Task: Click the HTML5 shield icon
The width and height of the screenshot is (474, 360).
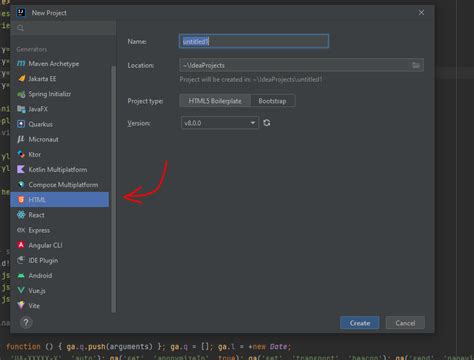Action: (x=21, y=199)
